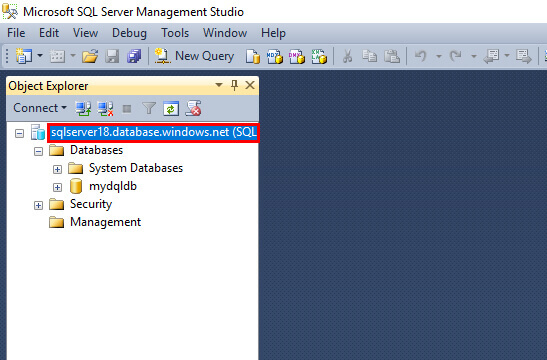This screenshot has height=360, width=547.
Task: Open the New Project dropdown arrow
Action: click(40, 56)
